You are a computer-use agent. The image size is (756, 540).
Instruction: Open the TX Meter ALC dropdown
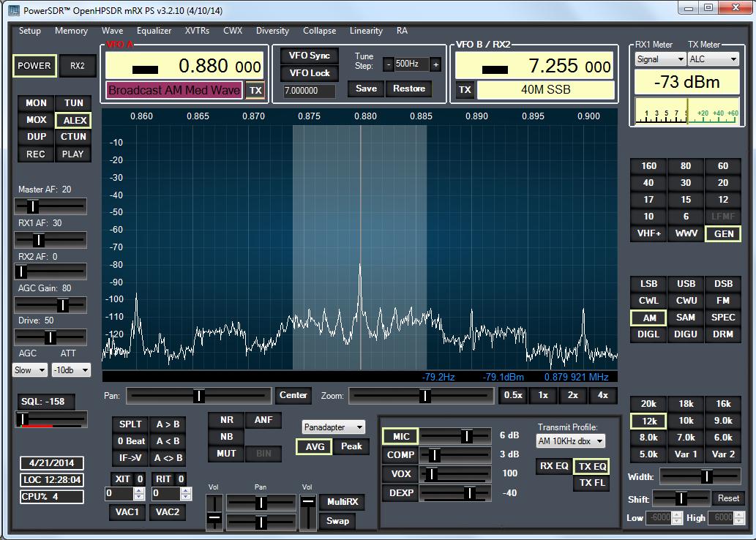coord(713,59)
